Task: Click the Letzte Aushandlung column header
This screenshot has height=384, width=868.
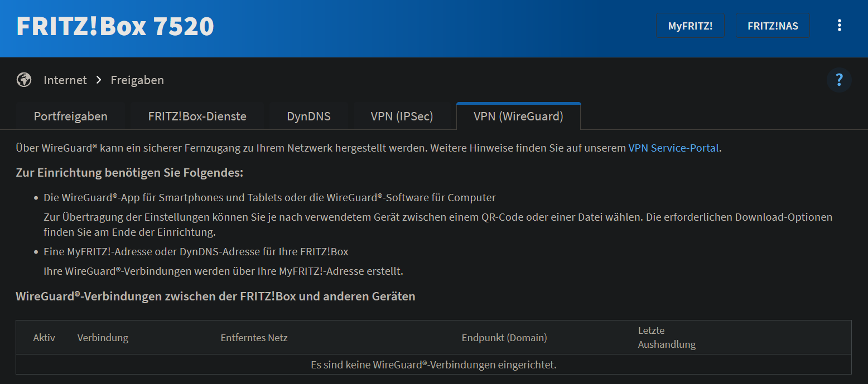Action: click(667, 338)
